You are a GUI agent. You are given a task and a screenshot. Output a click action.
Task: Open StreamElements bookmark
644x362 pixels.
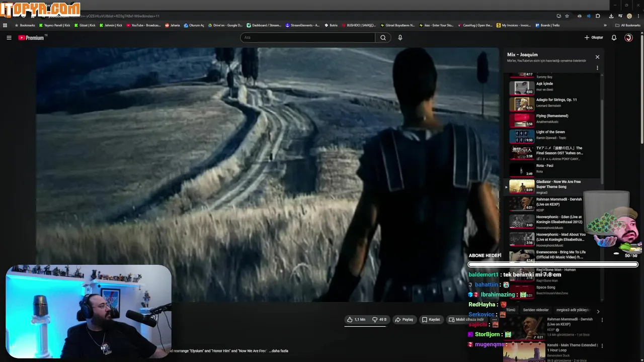[302, 25]
